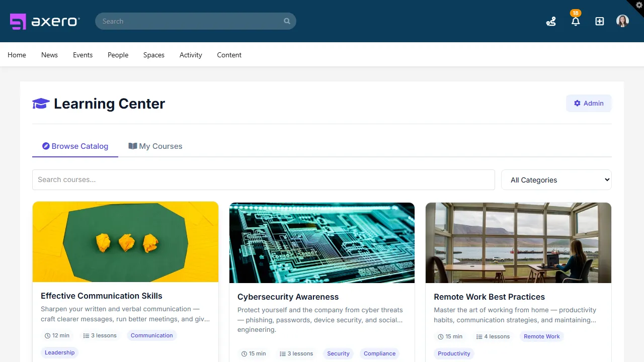
Task: Click the Compliance category tag
Action: 379,353
